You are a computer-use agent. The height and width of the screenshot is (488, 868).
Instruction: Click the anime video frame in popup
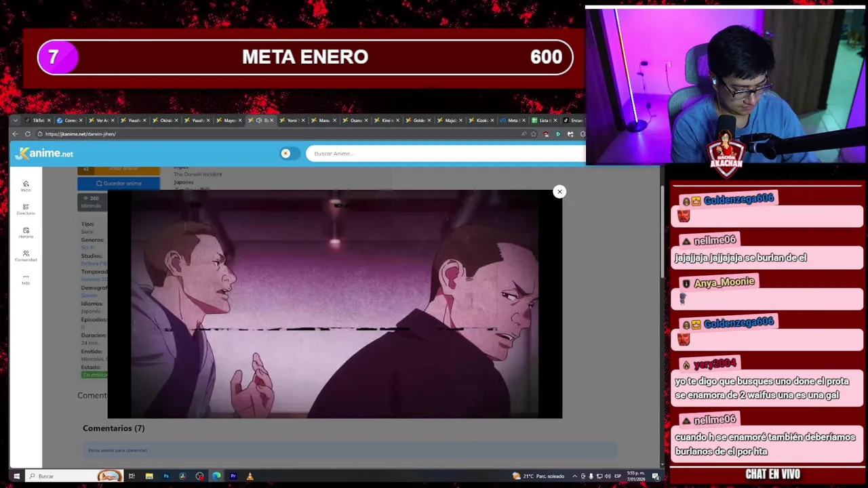(x=335, y=304)
